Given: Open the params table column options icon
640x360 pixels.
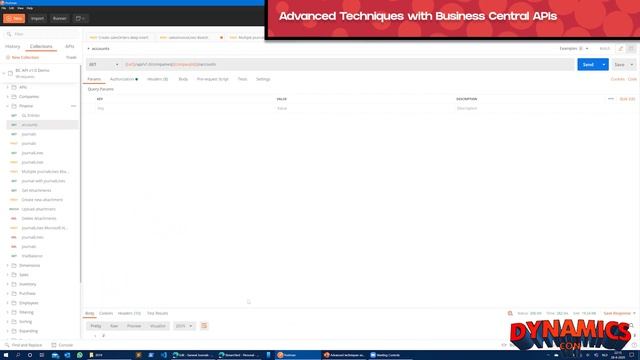Looking at the screenshot, I should (x=611, y=99).
